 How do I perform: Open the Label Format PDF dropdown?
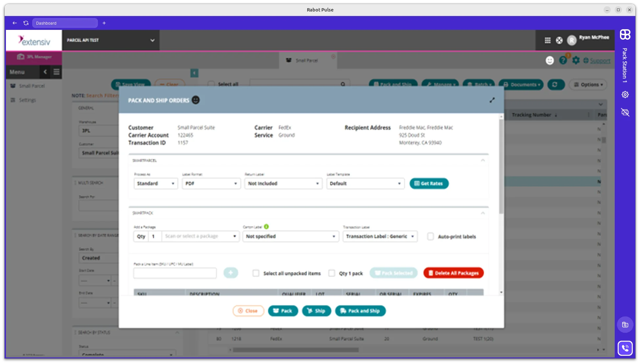[x=211, y=183]
